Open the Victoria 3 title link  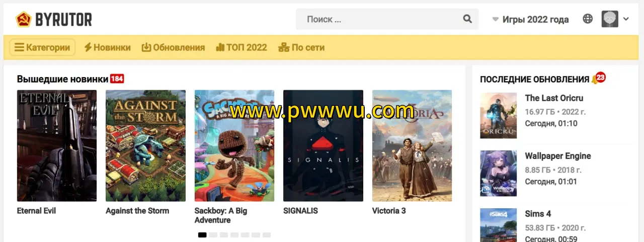[389, 211]
